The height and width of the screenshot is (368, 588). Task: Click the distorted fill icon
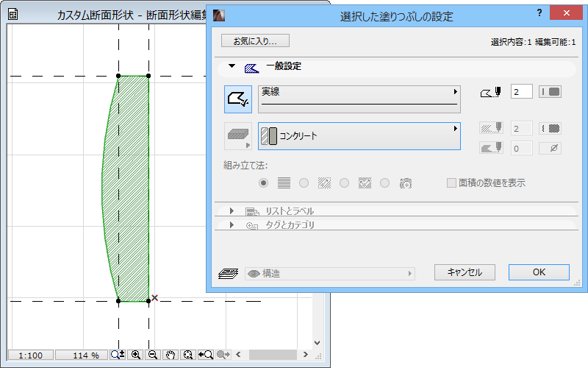[x=365, y=183]
